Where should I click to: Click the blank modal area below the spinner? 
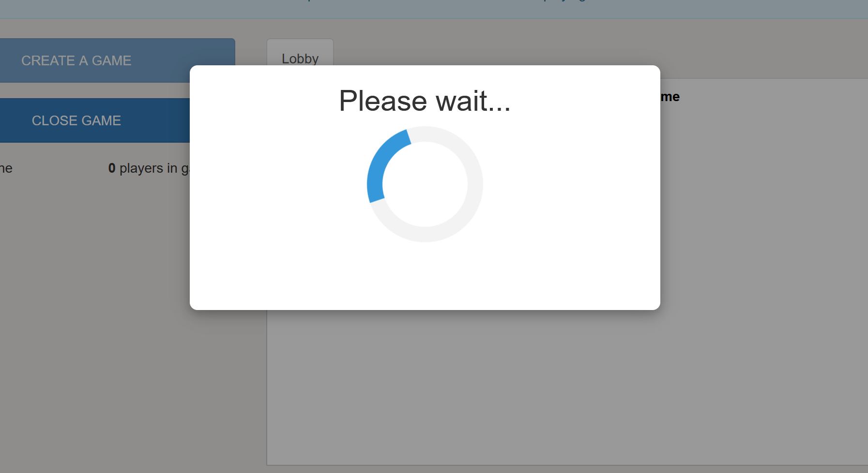[x=425, y=276]
